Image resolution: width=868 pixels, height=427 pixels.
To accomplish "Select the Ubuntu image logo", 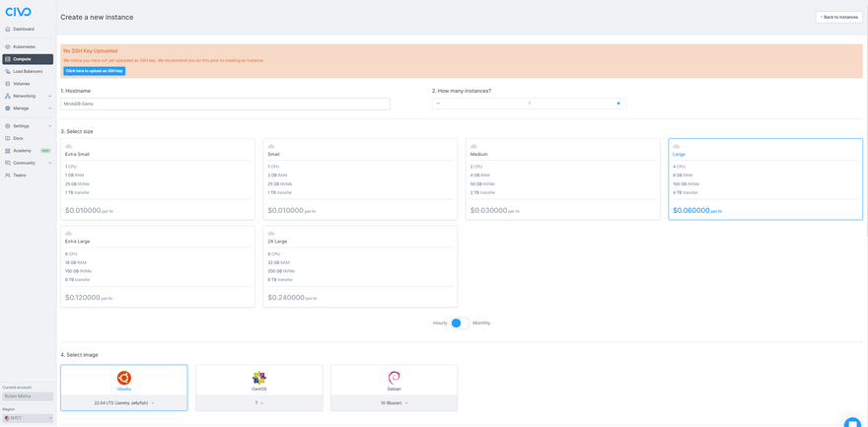I will 124,378.
